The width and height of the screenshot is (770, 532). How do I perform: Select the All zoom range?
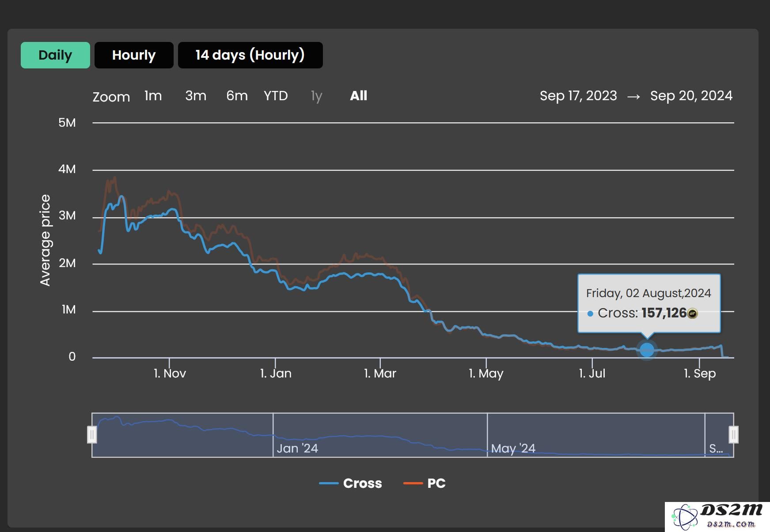tap(358, 96)
